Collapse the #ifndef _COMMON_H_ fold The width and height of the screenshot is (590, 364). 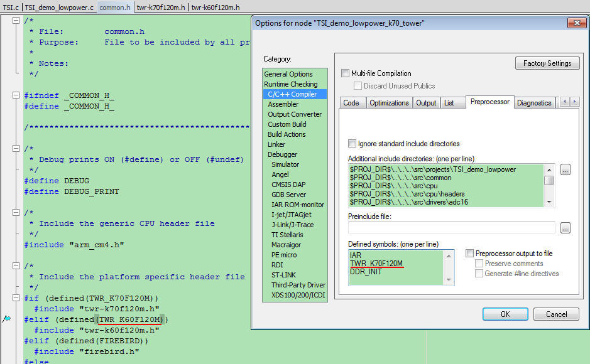pyautogui.click(x=16, y=95)
